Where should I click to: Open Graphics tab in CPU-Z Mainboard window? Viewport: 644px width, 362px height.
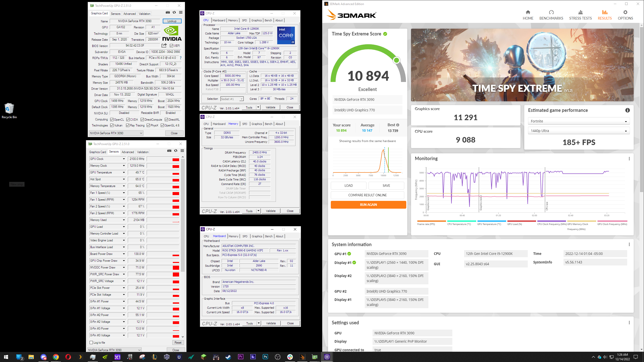(x=257, y=236)
